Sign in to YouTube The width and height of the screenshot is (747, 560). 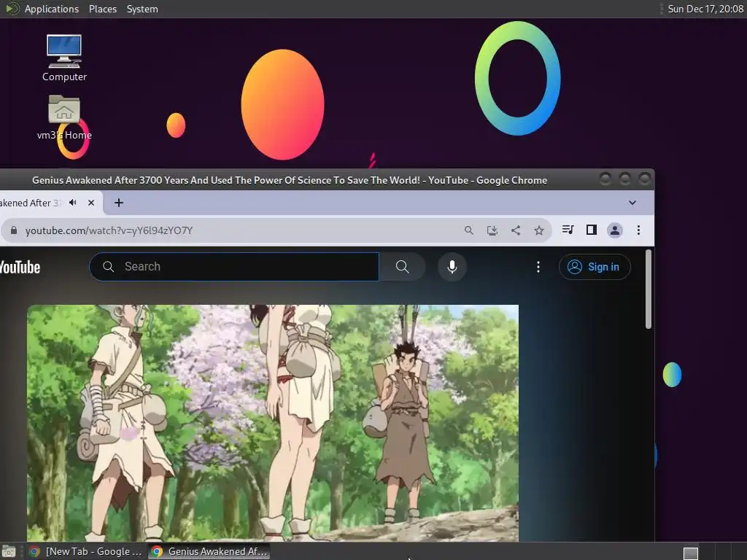pos(595,267)
